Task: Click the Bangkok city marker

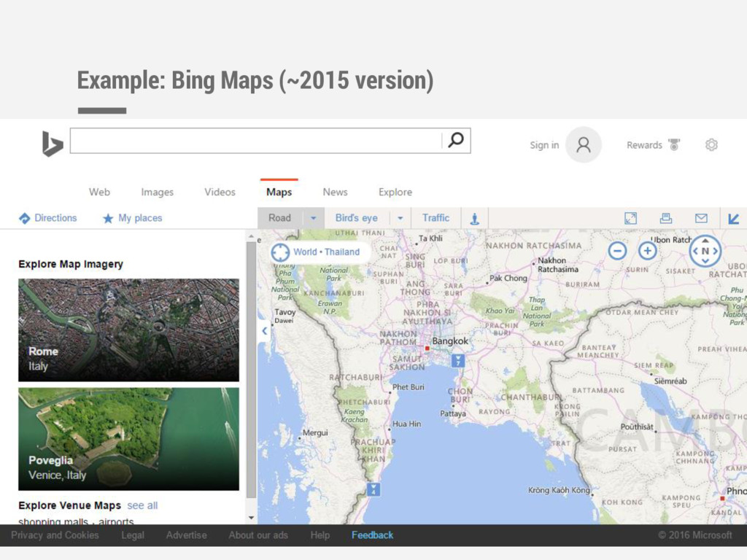Action: pos(427,349)
